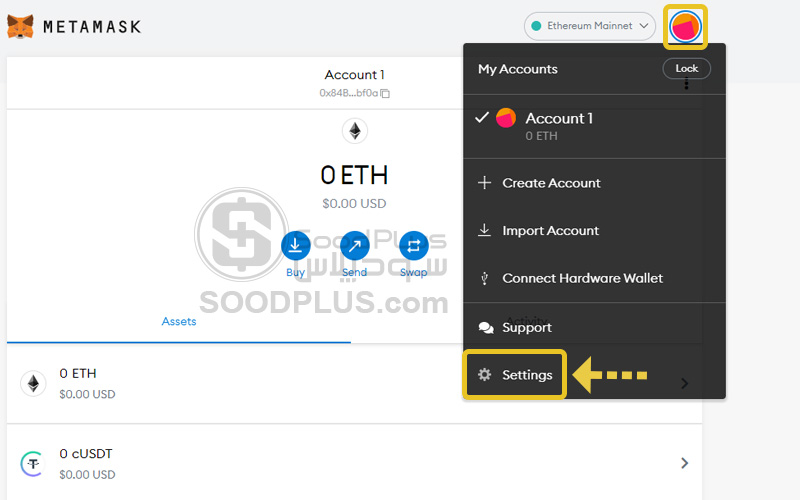Click the MetaMask fox logo
The width and height of the screenshot is (800, 500).
pyautogui.click(x=20, y=27)
